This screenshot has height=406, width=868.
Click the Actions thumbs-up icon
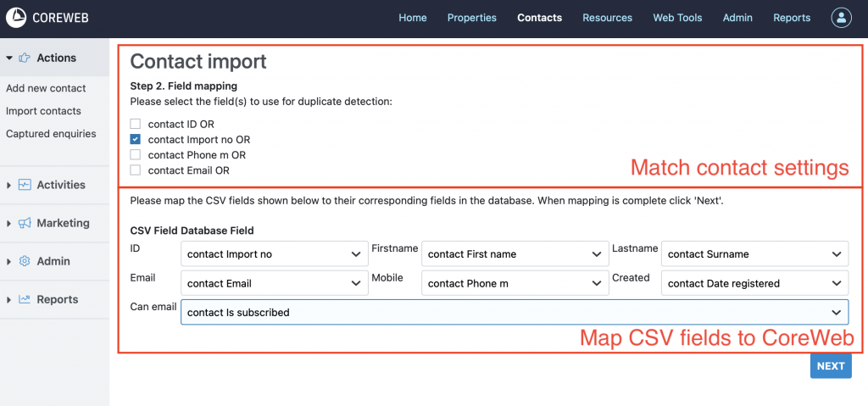[24, 58]
